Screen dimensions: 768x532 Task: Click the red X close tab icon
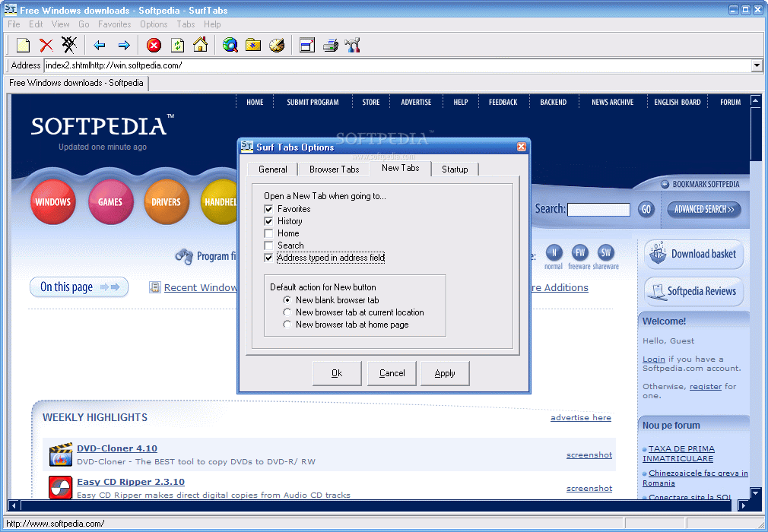pos(46,46)
